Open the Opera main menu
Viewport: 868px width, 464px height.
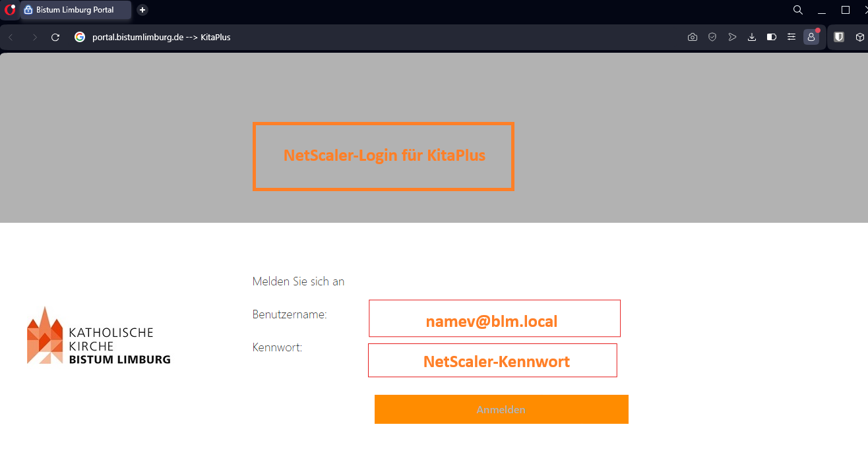10,10
